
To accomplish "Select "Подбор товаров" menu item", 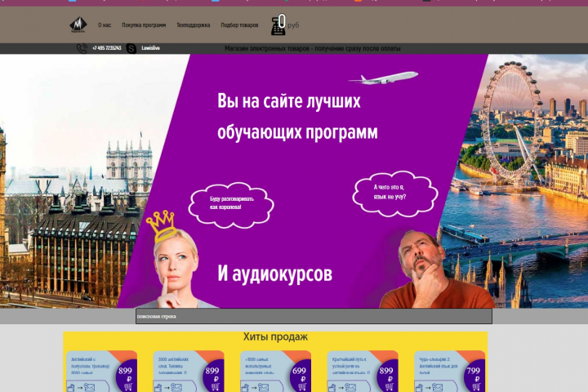I will pos(239,25).
